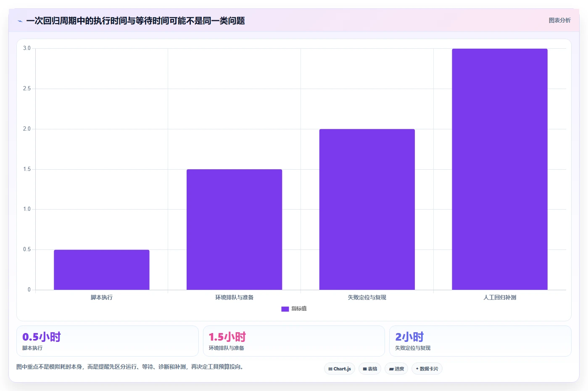The width and height of the screenshot is (588, 391).
Task: Click the 人工回归补测 bar
Action: click(500, 169)
